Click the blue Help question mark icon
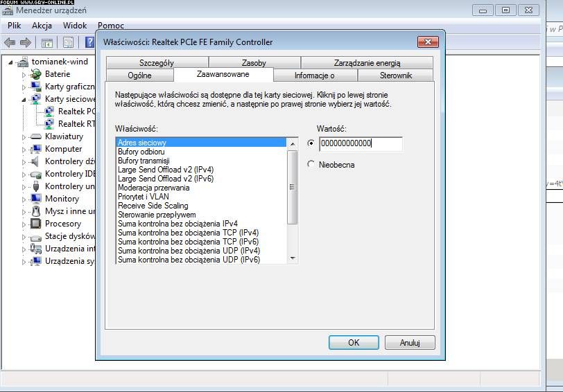563x392 pixels. tap(89, 42)
